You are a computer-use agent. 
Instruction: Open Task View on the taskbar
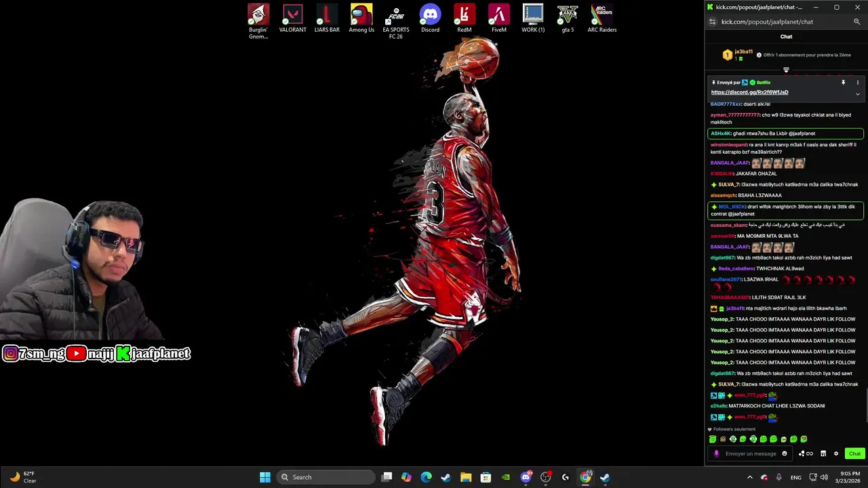(x=387, y=477)
